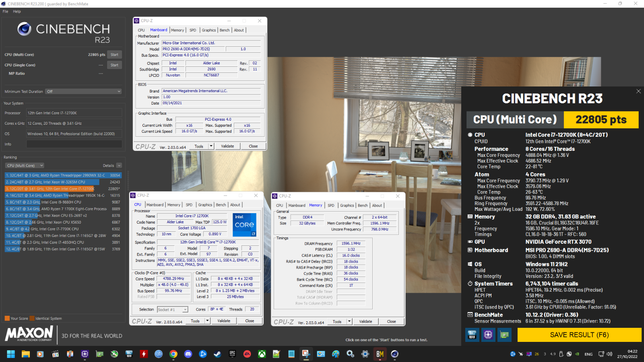Select the highlighted 12th Gen i7-12700K ranking row
The width and height of the screenshot is (644, 362).
(x=63, y=189)
